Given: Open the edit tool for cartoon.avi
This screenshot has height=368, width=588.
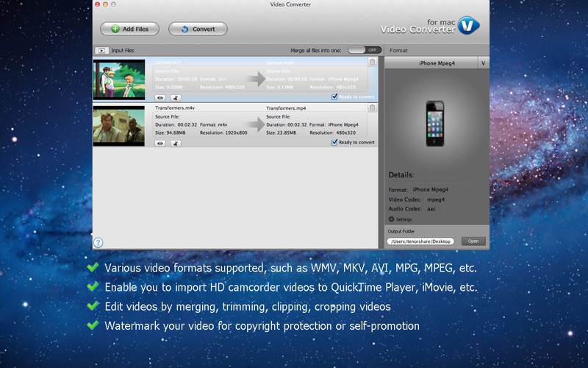Looking at the screenshot, I should 176,98.
